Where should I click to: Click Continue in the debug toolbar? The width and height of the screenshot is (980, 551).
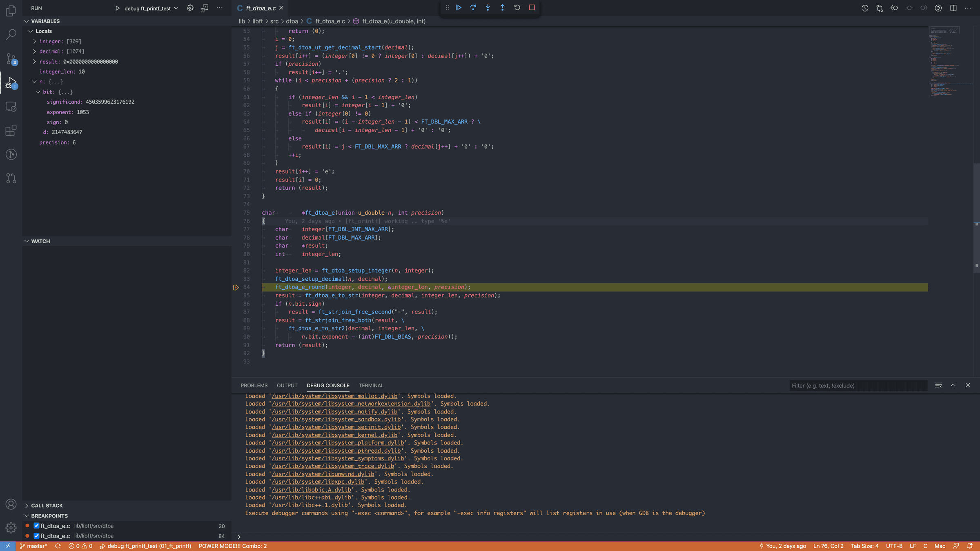459,7
